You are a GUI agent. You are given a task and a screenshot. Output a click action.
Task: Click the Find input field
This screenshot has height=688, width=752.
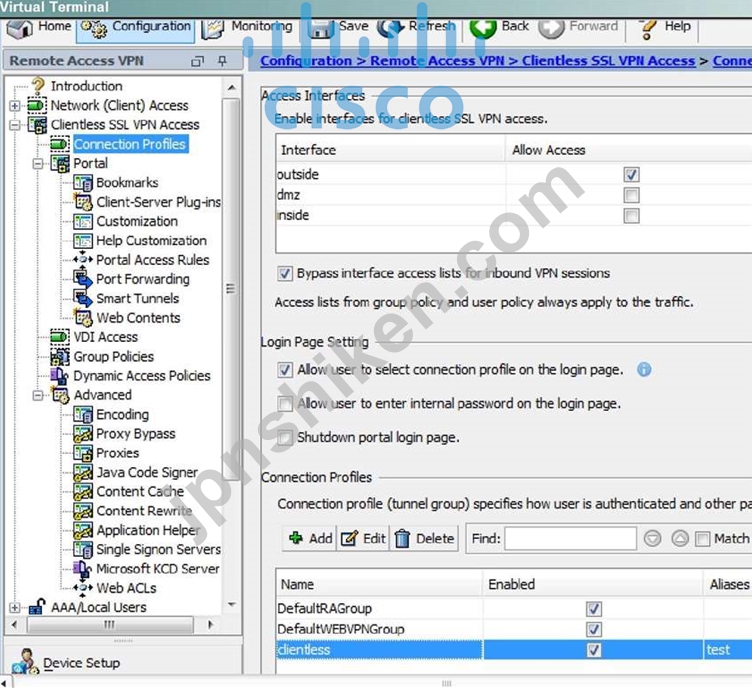(x=570, y=538)
